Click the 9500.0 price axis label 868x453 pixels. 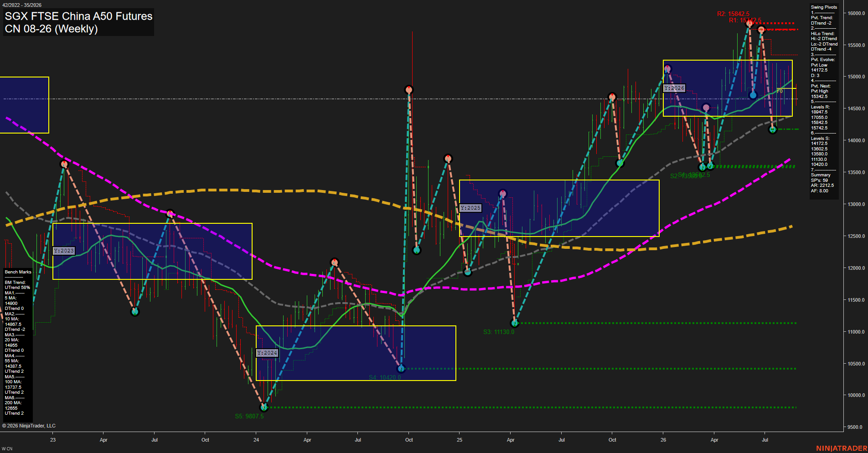point(856,427)
